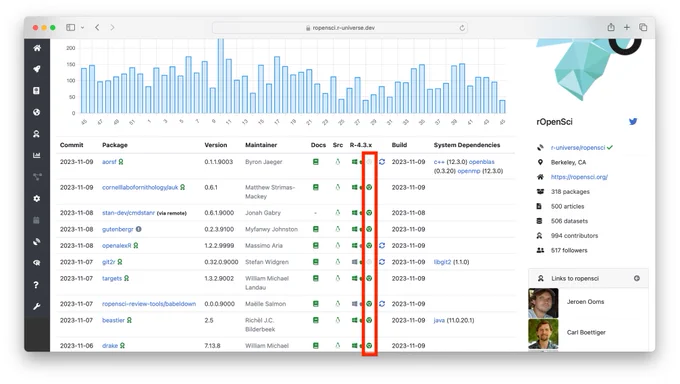Open the libgit2 dependency link
The height and width of the screenshot is (384, 680).
point(442,262)
